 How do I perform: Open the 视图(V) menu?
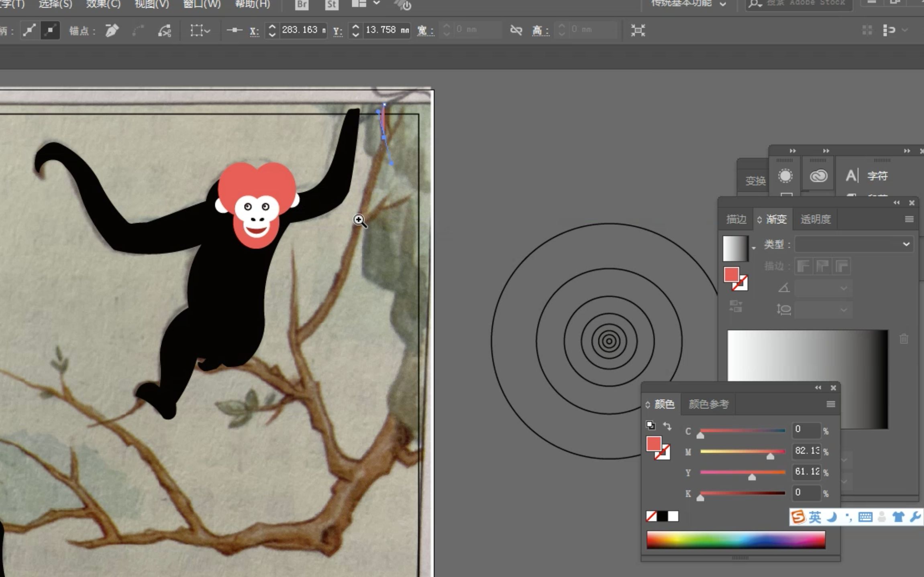click(x=151, y=4)
